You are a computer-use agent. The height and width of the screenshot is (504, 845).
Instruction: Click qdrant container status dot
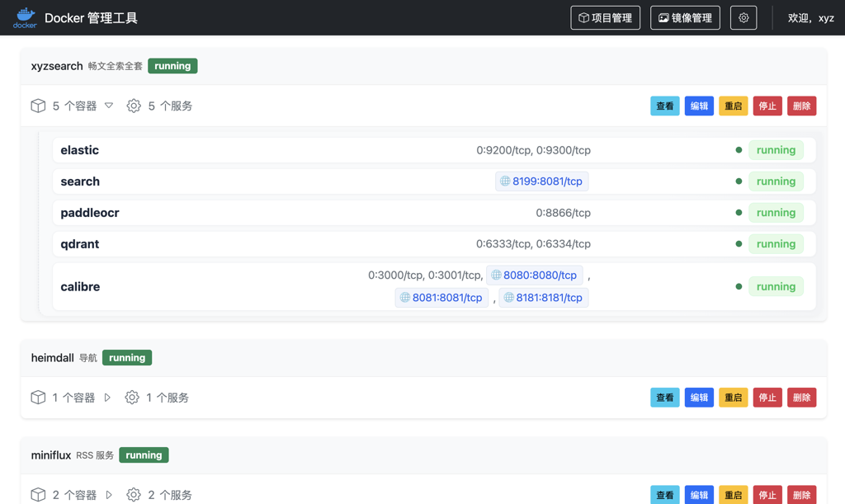pyautogui.click(x=739, y=244)
